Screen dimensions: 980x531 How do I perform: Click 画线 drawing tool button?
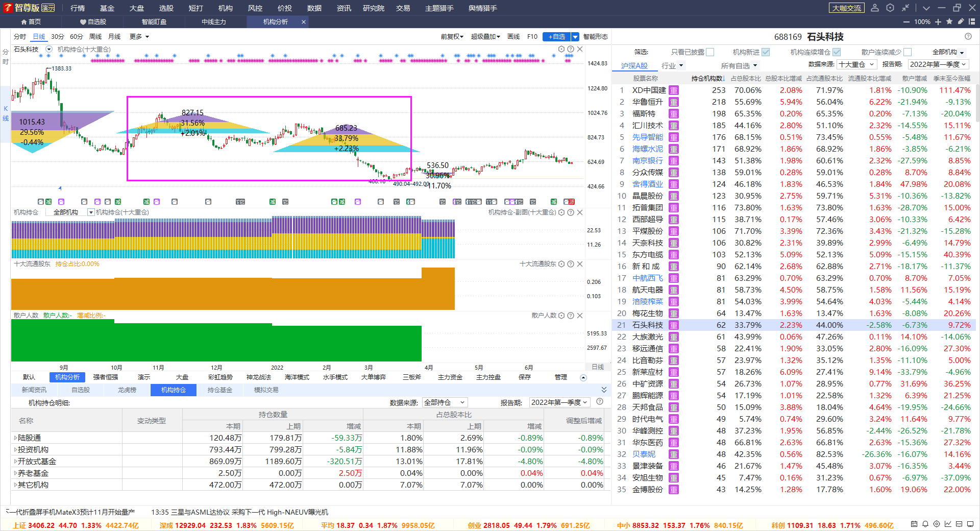pos(513,36)
